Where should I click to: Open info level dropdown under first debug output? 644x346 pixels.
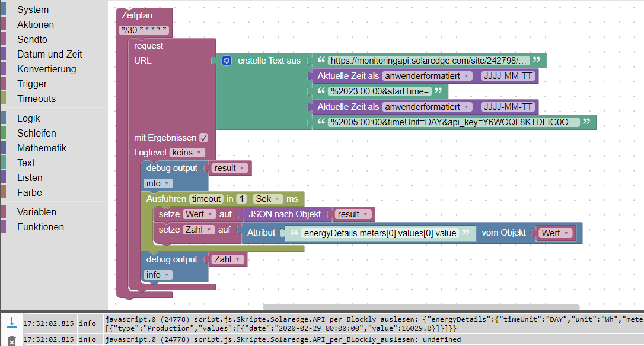click(x=158, y=183)
